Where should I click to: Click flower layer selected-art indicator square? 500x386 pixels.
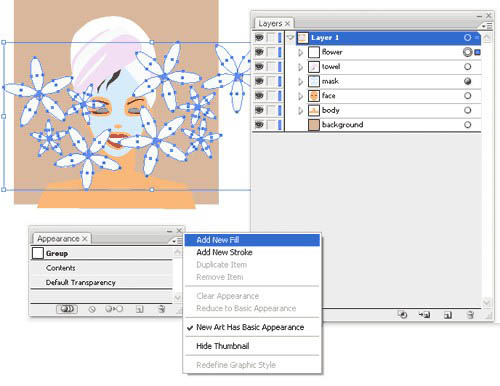click(478, 52)
